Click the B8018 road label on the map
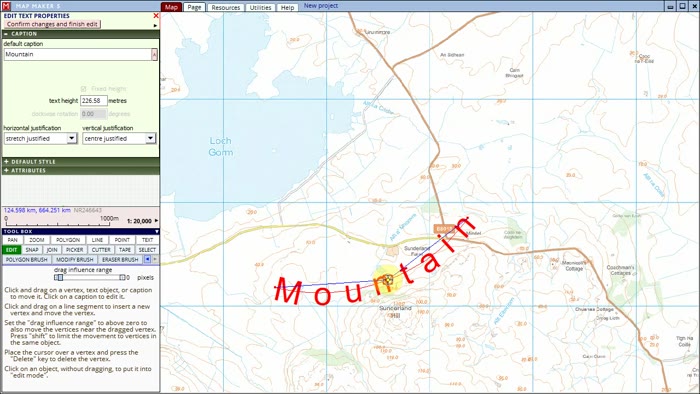The height and width of the screenshot is (394, 700). tap(445, 229)
